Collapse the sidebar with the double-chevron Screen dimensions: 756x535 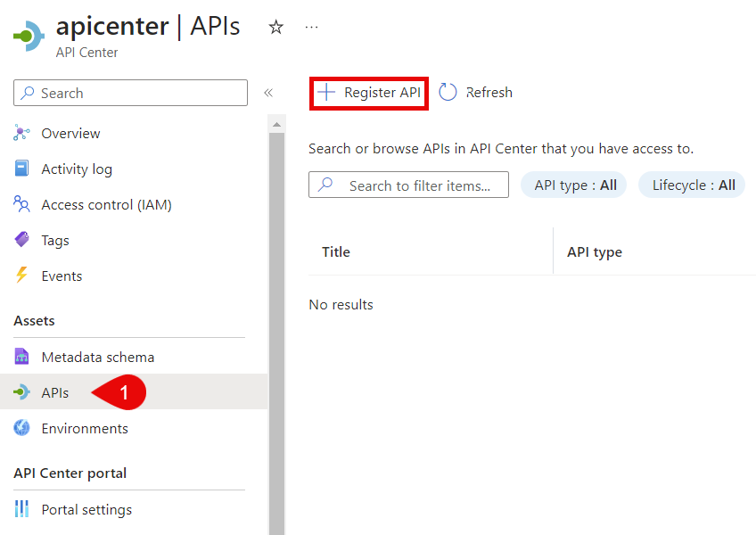pos(268,93)
